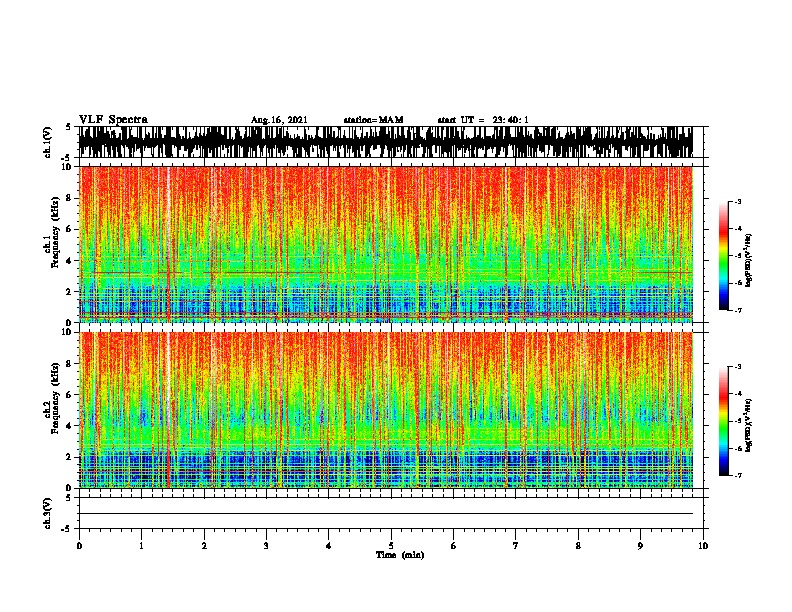Viewport: 792px width, 612px height.
Task: Click time axis tick label '3'
Action: click(x=266, y=546)
